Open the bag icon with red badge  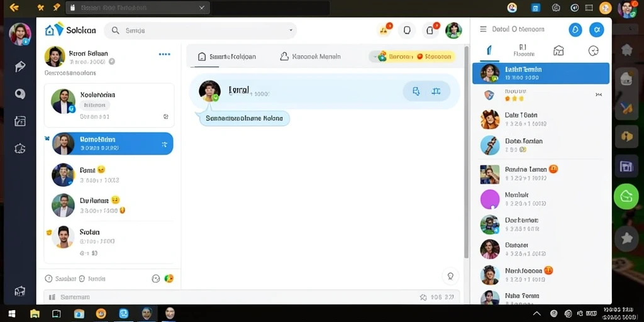[x=430, y=30]
